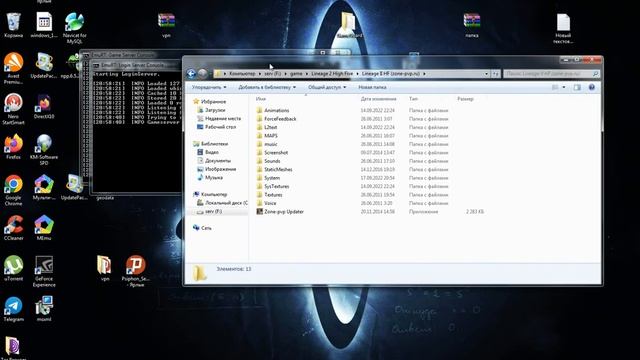This screenshot has height=360, width=640.
Task: Click game in the address breadcrumb
Action: click(x=296, y=74)
